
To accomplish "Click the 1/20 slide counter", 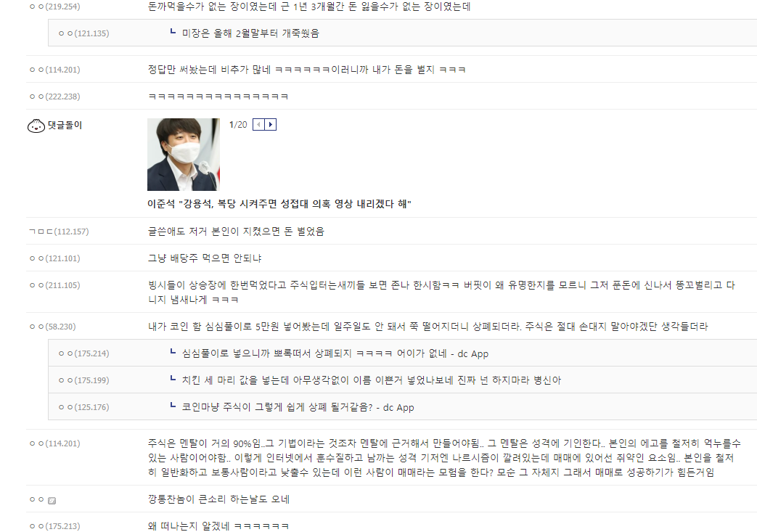I will click(x=238, y=125).
